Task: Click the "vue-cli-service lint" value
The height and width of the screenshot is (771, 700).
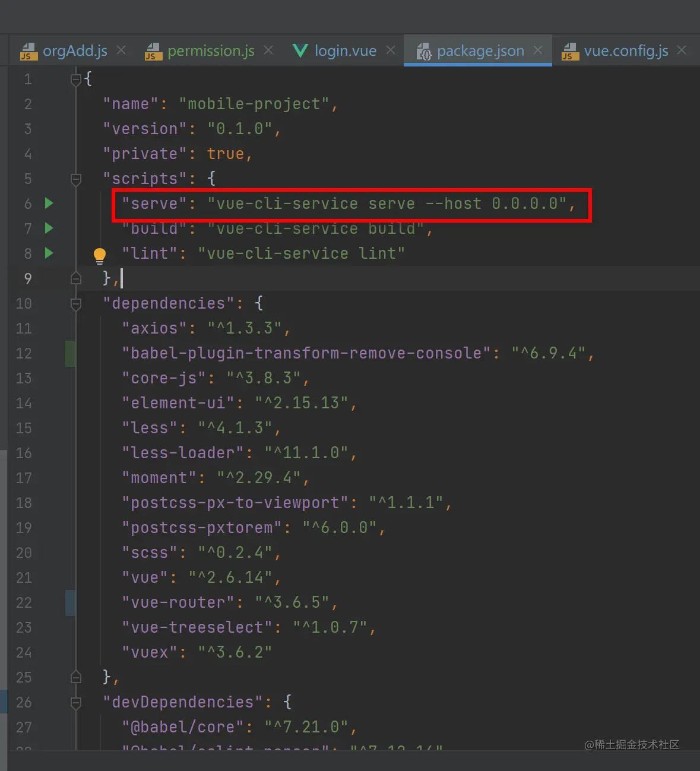Action: [302, 254]
